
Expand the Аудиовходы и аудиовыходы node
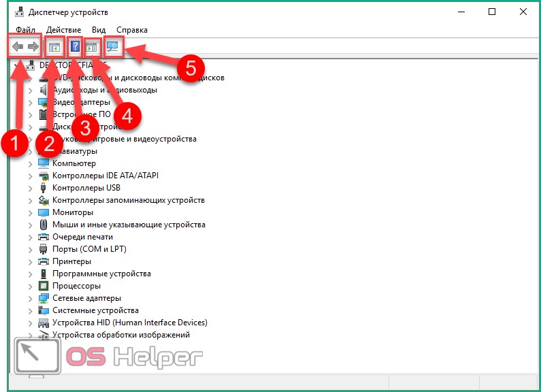pos(31,91)
